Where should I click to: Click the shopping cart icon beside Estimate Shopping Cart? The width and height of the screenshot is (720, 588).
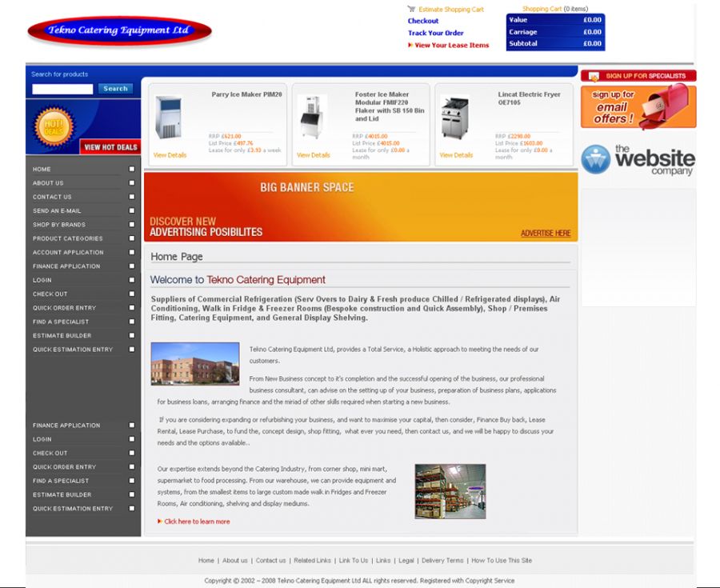click(411, 9)
